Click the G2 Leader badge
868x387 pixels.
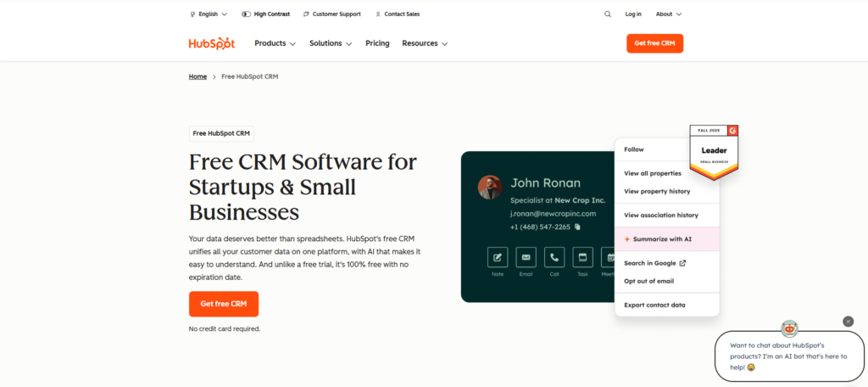(x=714, y=153)
